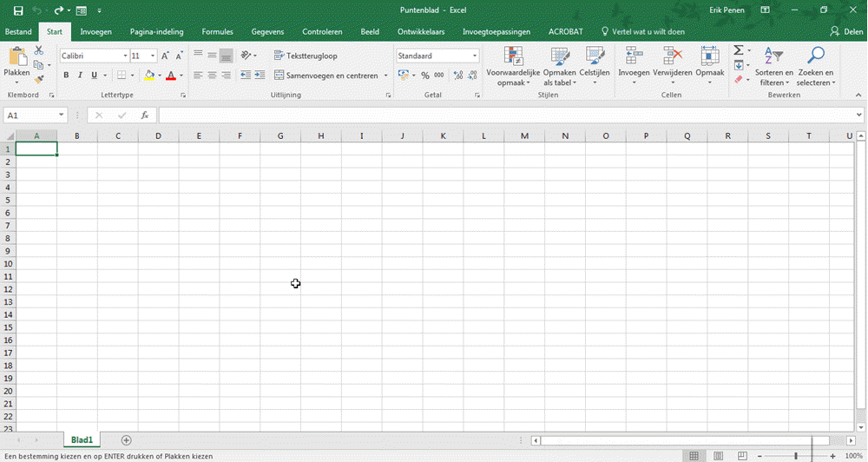Click the increase decimal icon

458,76
